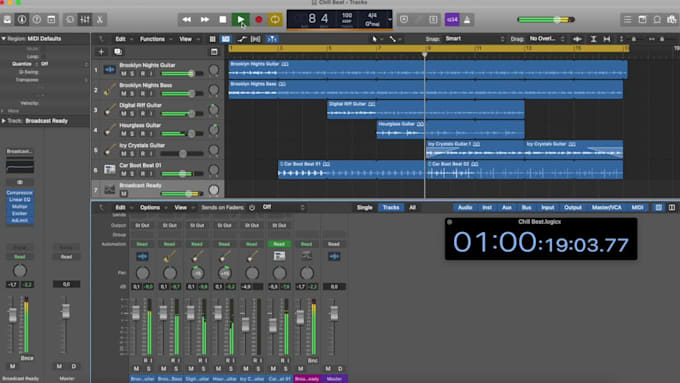Viewport: 680px width, 383px height.
Task: Click the Linear EQ plug-in slot
Action: pos(20,200)
